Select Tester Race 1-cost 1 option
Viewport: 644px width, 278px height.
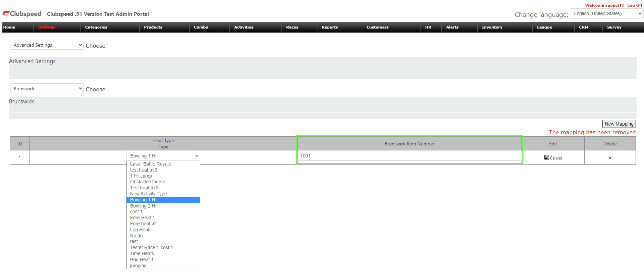163,248
